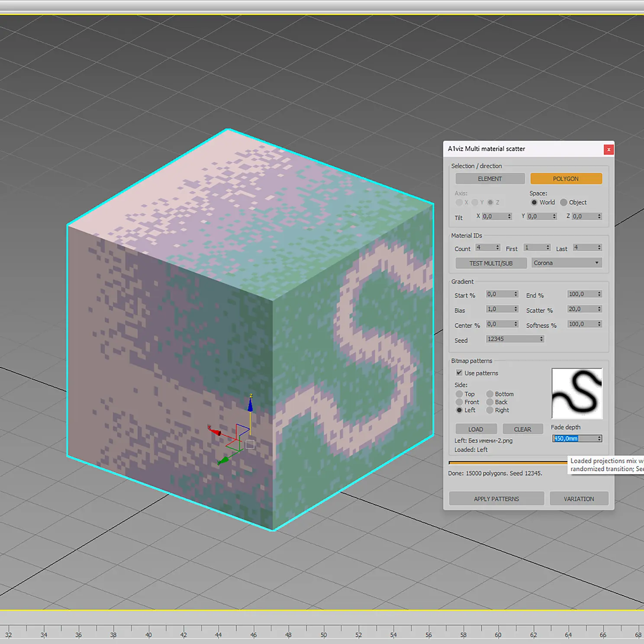Click the S-curve bitmap pattern thumbnail
Screen dimensions: 644x644
pyautogui.click(x=577, y=393)
